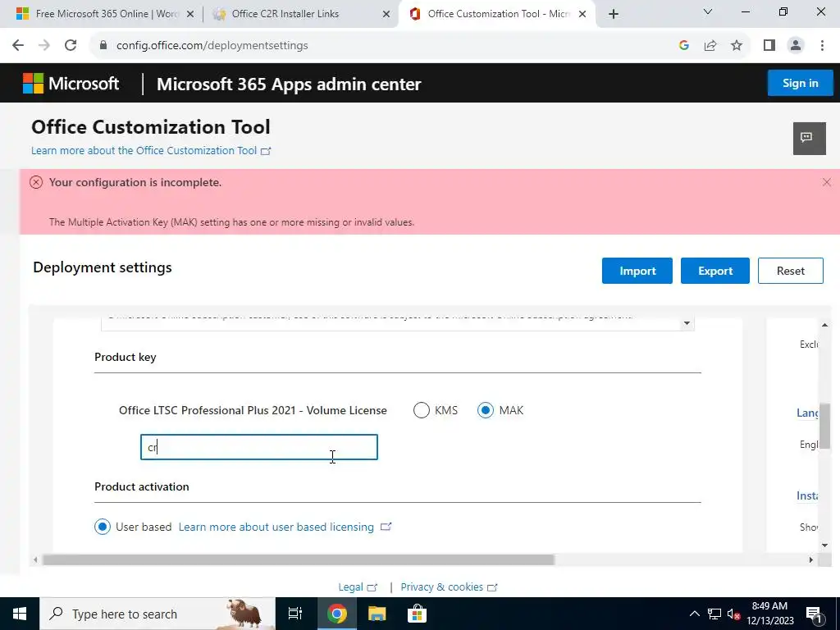Click the forward navigation arrow
Image resolution: width=840 pixels, height=630 pixels.
coord(44,45)
